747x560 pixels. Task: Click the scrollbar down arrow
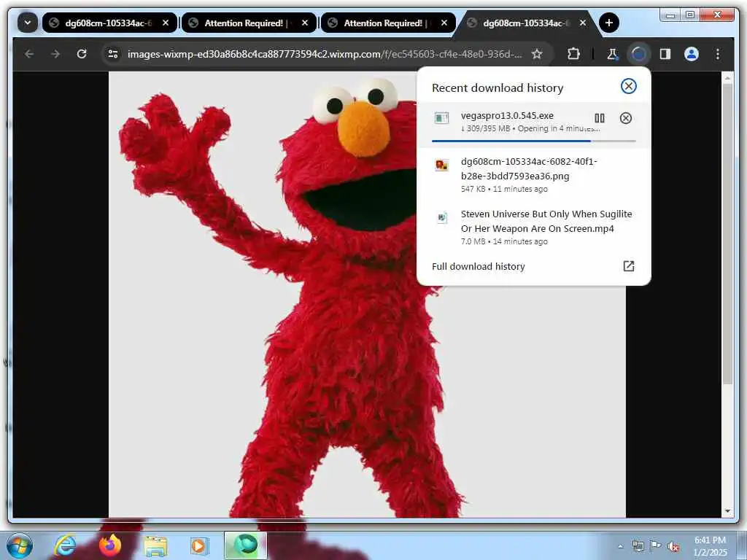pos(727,511)
